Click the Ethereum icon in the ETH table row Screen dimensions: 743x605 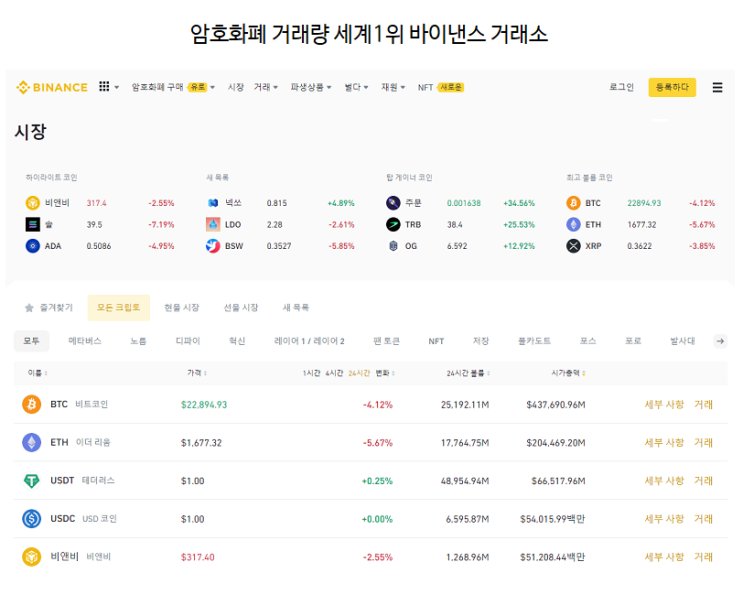[32, 442]
